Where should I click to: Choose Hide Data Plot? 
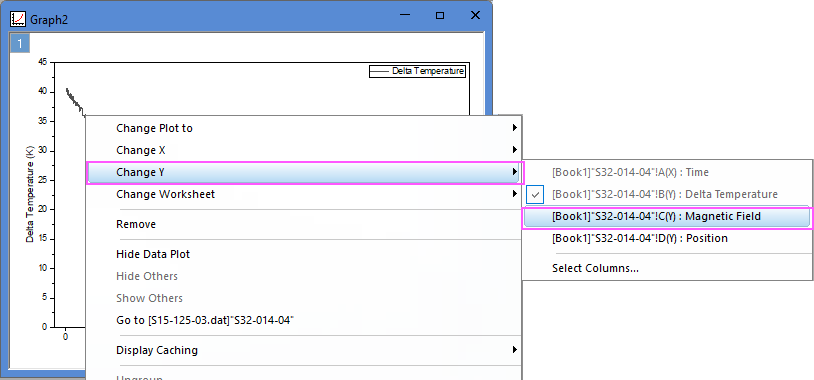[x=304, y=254]
